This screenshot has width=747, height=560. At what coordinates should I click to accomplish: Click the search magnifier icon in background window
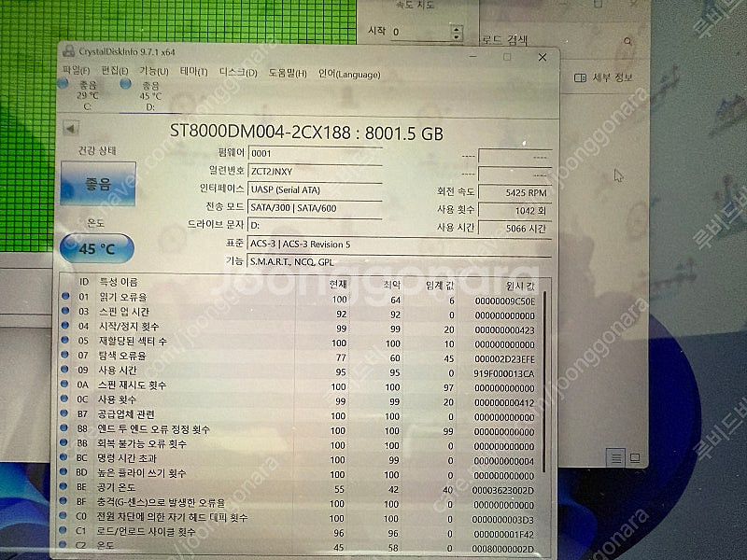point(627,41)
